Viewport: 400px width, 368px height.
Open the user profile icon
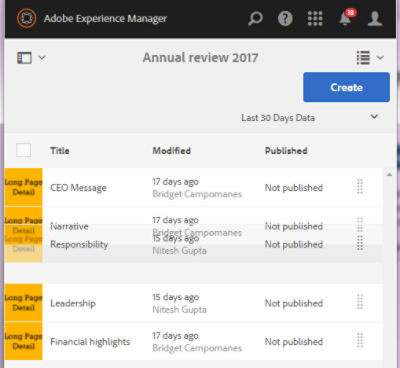pyautogui.click(x=375, y=19)
